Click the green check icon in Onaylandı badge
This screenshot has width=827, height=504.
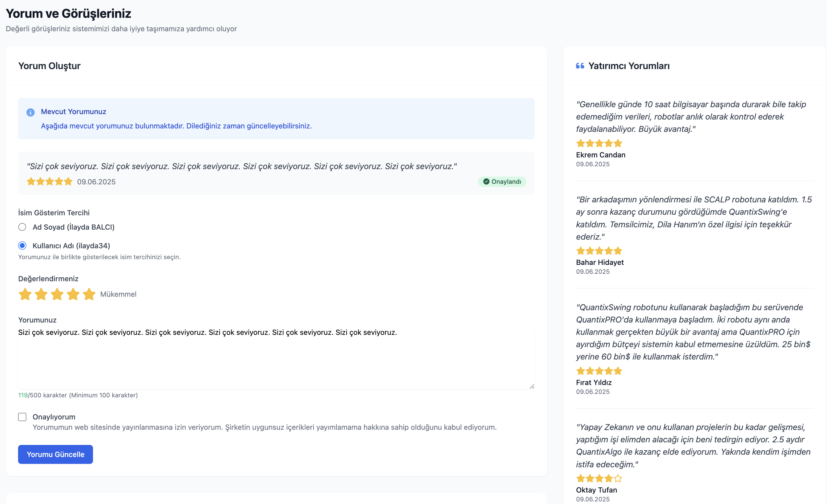coord(486,181)
